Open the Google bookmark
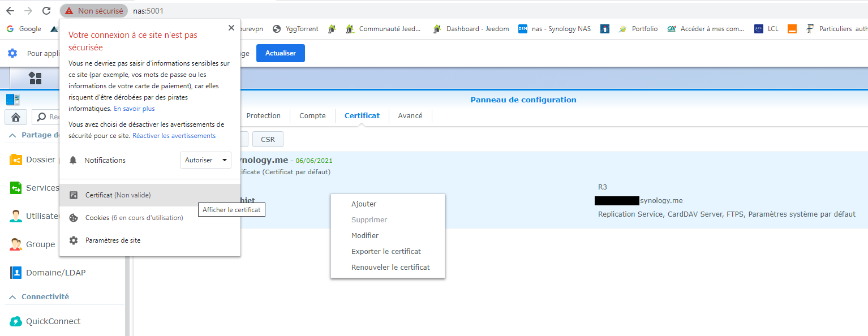 [24, 29]
